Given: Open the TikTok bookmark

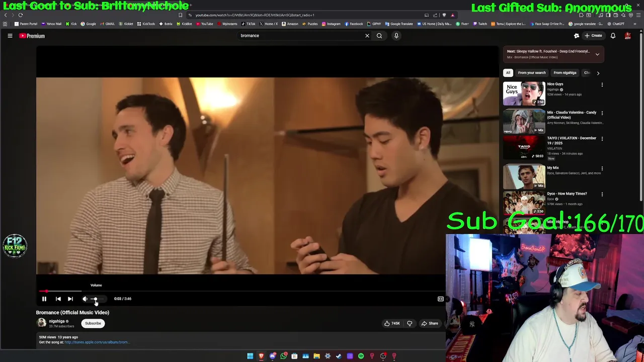Looking at the screenshot, I should 248,24.
